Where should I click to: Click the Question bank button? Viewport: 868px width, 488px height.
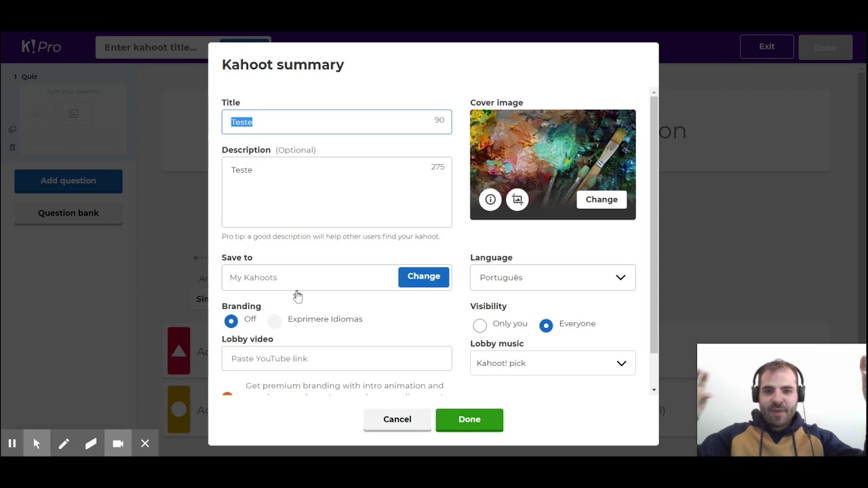click(x=68, y=213)
